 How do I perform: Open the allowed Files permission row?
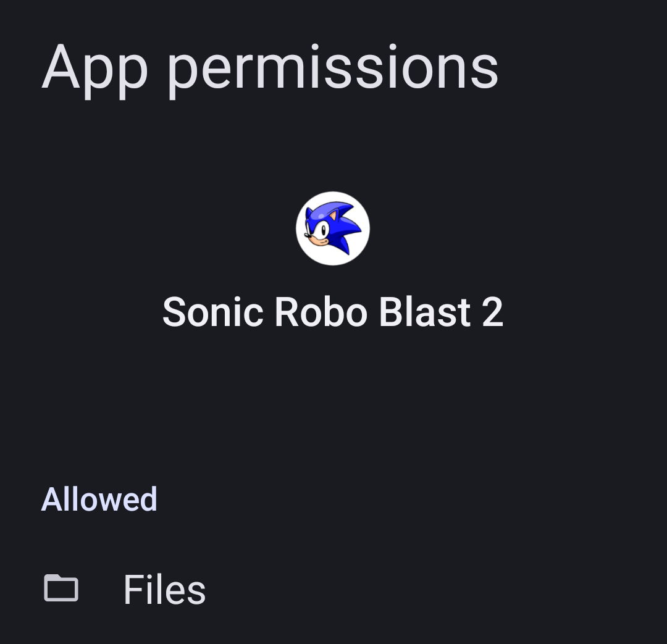[x=333, y=589]
